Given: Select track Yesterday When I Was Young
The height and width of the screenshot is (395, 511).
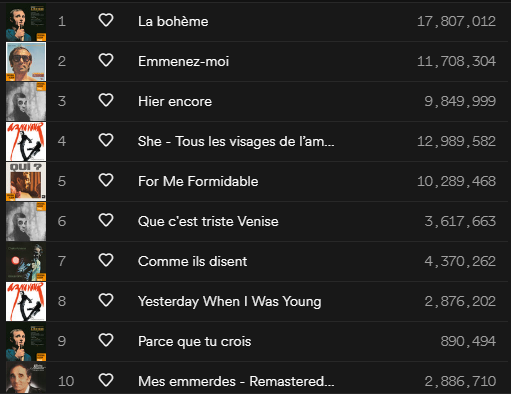Looking at the screenshot, I should click(230, 302).
